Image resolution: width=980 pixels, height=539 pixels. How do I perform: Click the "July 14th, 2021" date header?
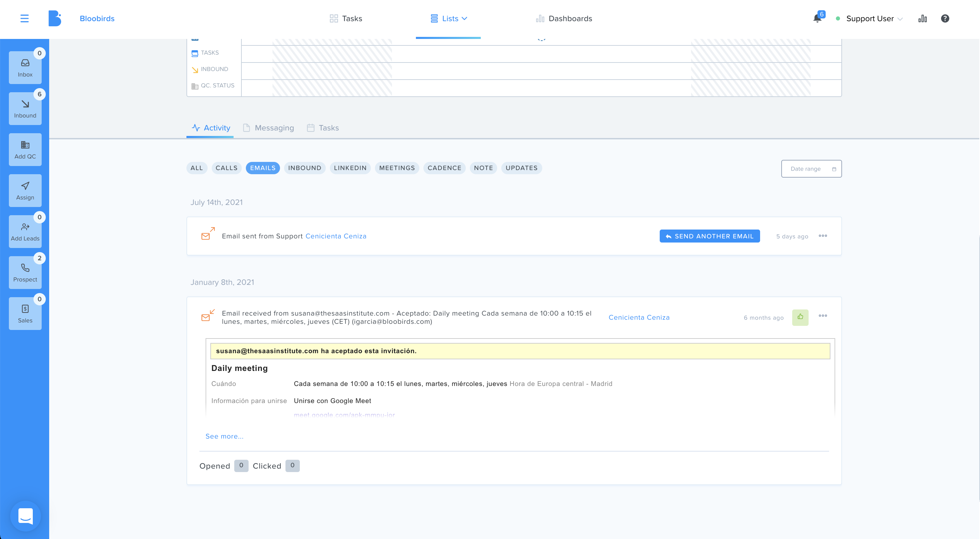pos(216,203)
